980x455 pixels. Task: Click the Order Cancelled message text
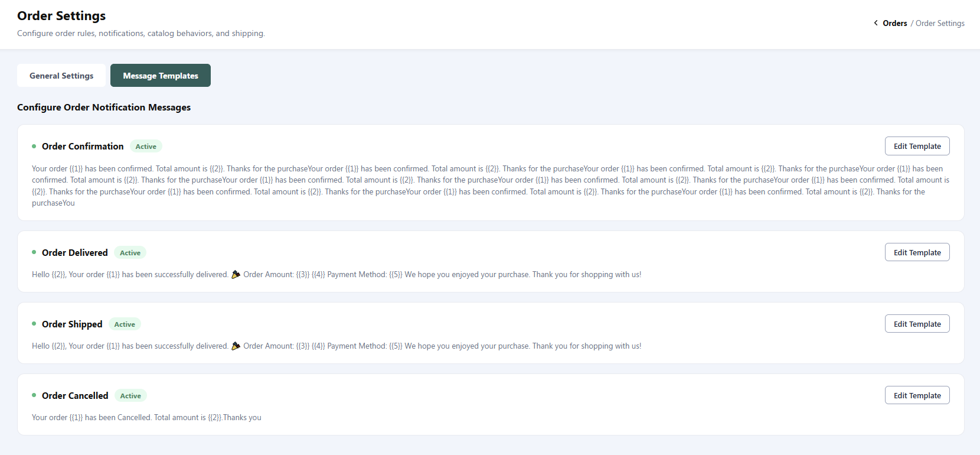pyautogui.click(x=146, y=417)
